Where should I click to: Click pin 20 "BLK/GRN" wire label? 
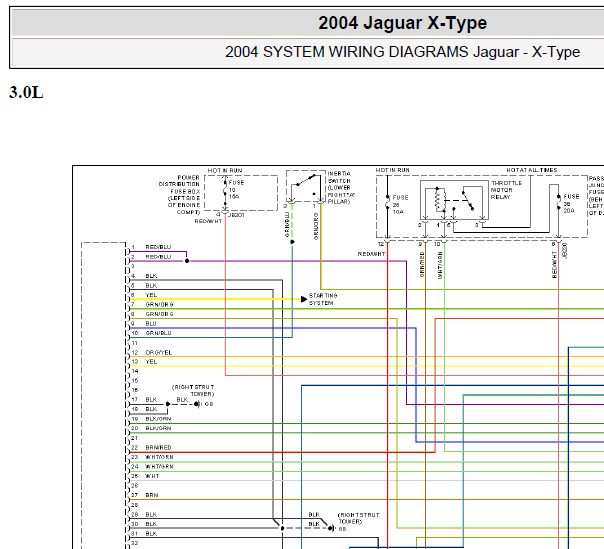(x=158, y=428)
